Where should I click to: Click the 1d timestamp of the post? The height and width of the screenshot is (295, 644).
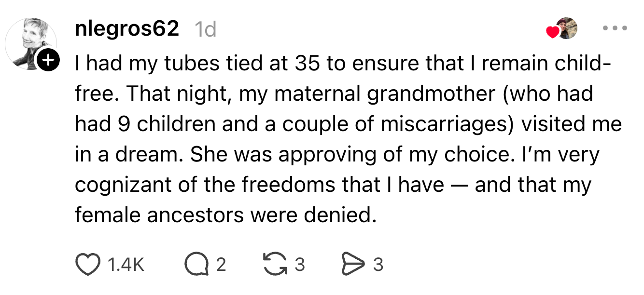pos(204,30)
